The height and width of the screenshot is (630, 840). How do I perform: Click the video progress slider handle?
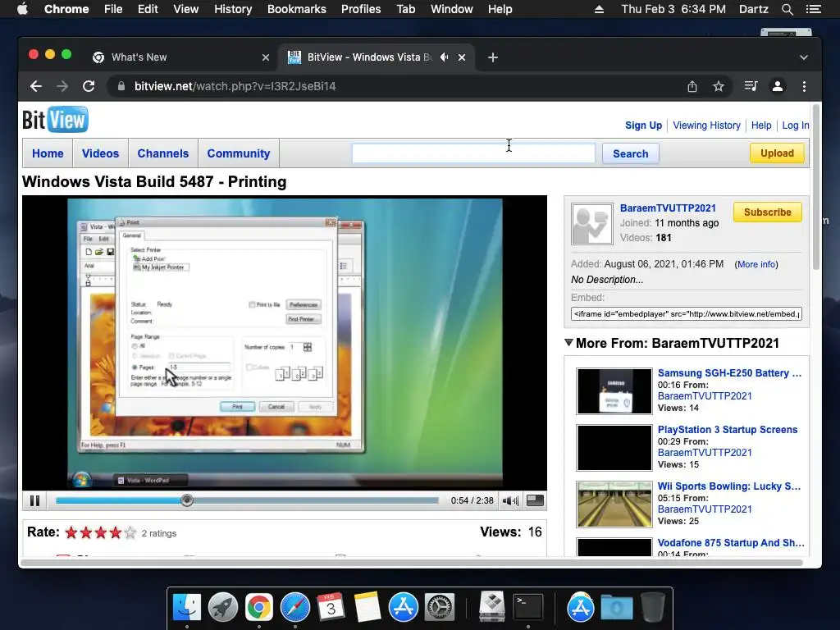[x=187, y=500]
